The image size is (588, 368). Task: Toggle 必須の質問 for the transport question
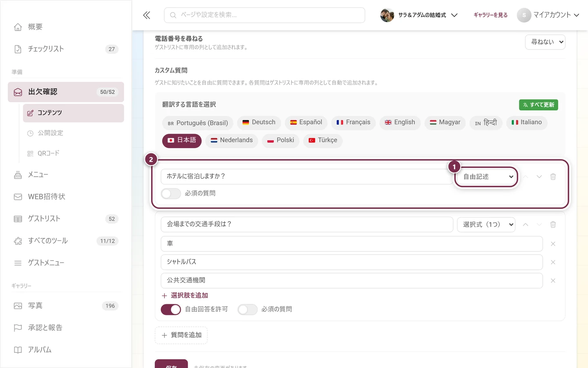coord(247,310)
